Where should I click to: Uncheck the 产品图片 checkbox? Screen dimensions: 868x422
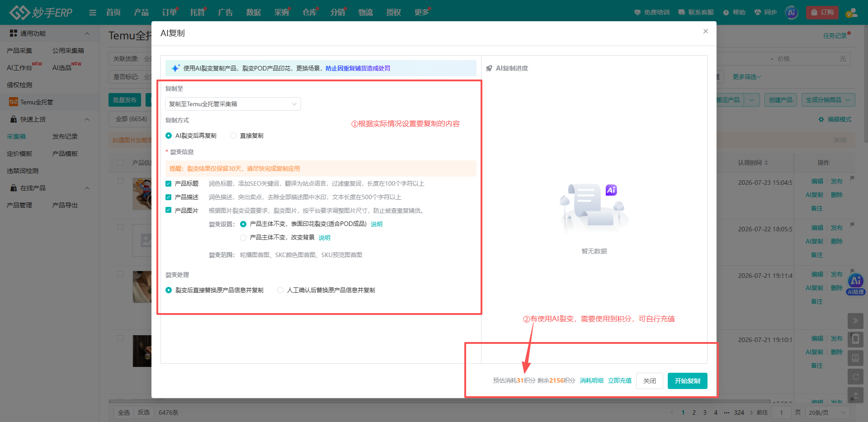tap(169, 211)
